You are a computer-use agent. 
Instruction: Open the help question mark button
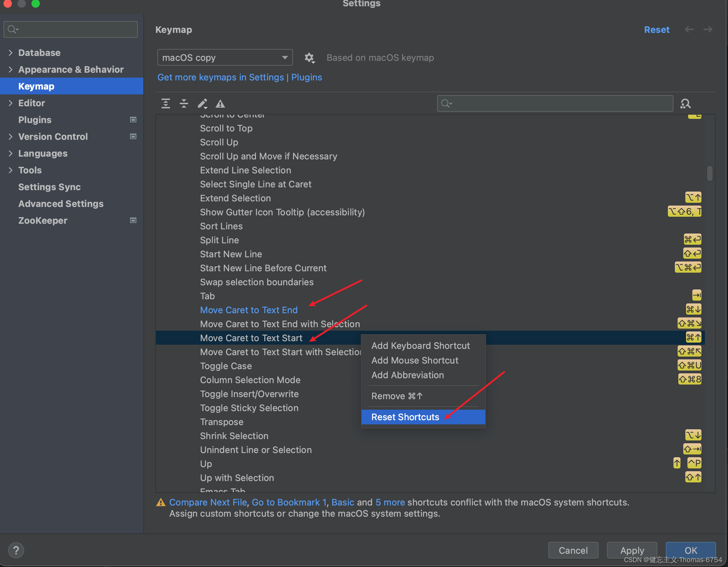(x=16, y=550)
